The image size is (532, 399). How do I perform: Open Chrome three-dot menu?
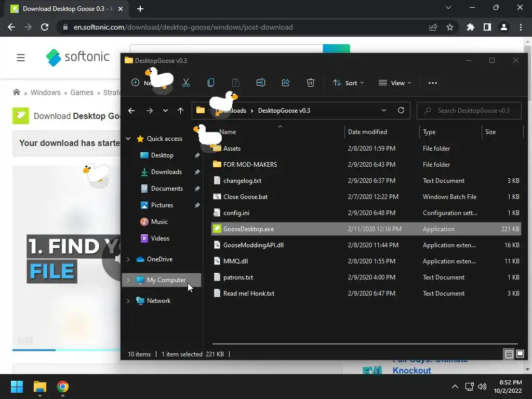(521, 27)
